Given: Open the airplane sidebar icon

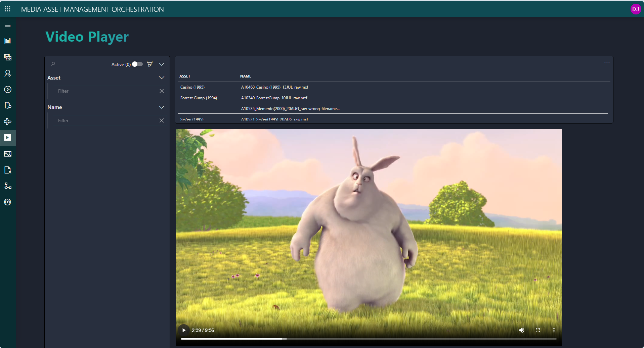Looking at the screenshot, I should tap(8, 121).
